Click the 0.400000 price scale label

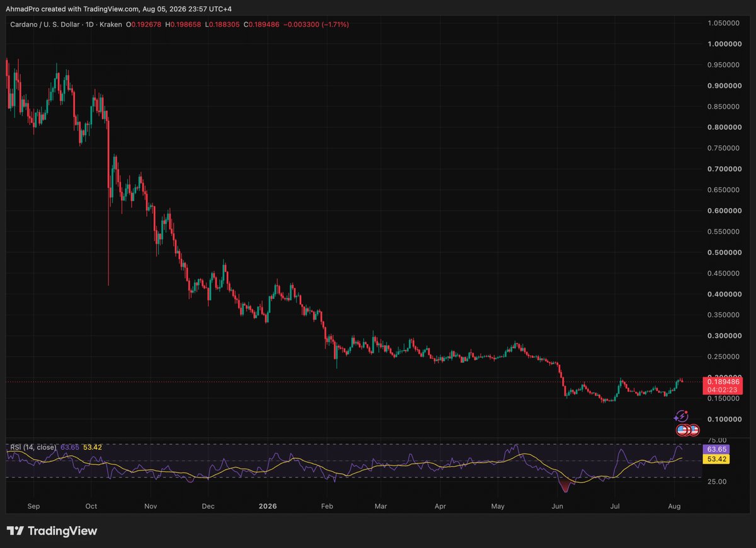coord(724,294)
